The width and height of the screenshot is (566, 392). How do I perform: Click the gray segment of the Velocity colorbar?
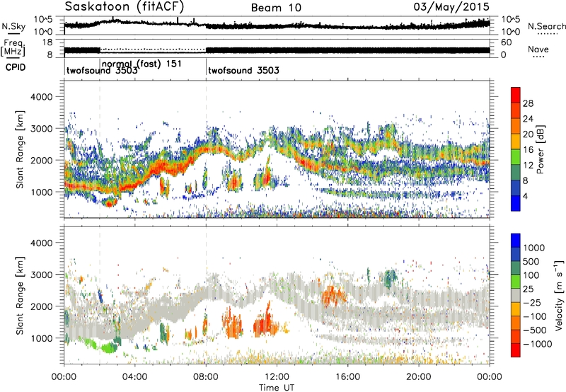(x=516, y=295)
